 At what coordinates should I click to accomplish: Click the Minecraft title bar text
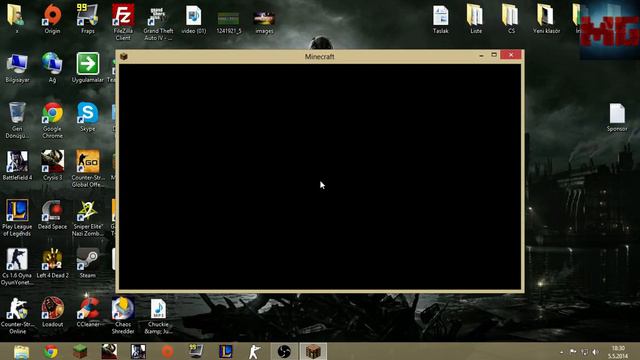[x=320, y=57]
